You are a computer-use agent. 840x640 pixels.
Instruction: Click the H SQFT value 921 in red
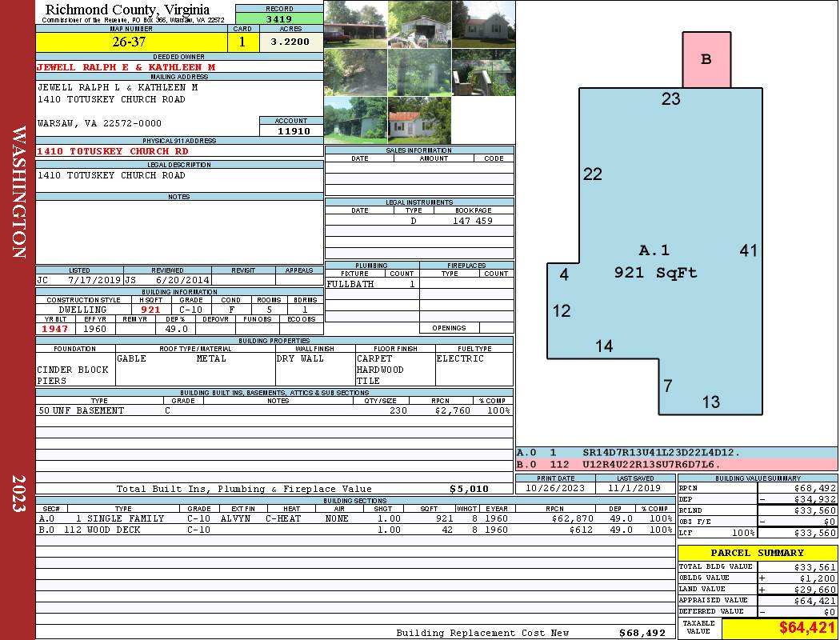150,310
